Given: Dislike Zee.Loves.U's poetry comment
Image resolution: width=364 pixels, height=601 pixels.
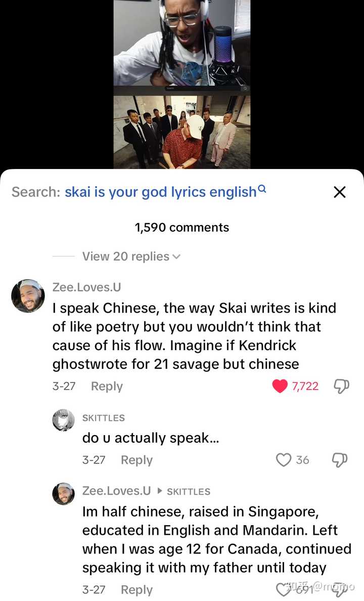Looking at the screenshot, I should pos(341,386).
